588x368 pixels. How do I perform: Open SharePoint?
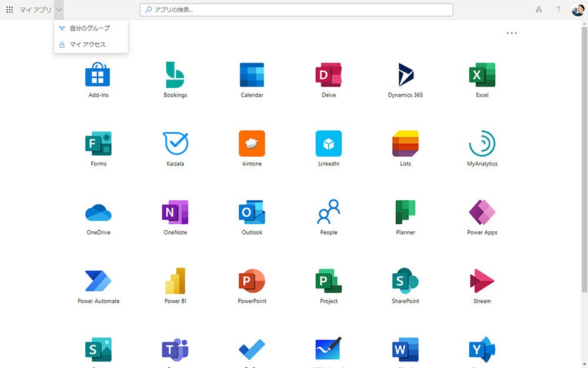pyautogui.click(x=405, y=281)
